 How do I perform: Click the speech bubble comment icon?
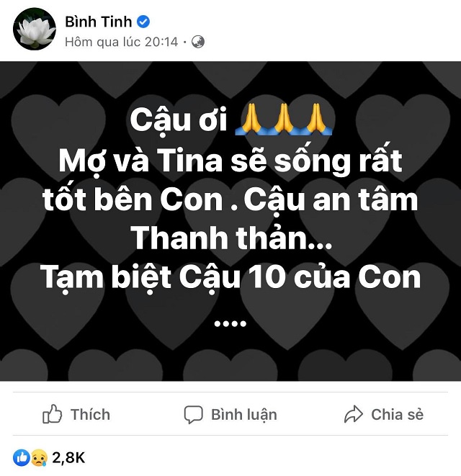193,415
